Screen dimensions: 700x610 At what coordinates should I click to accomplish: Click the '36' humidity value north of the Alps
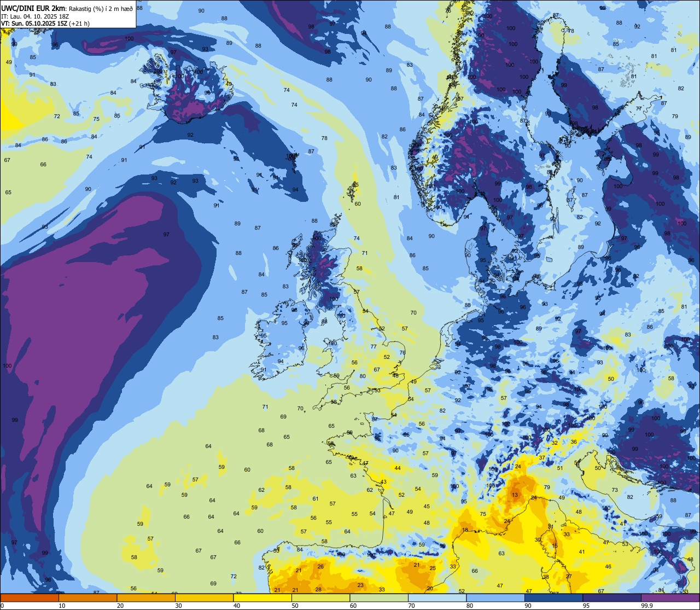click(x=574, y=442)
